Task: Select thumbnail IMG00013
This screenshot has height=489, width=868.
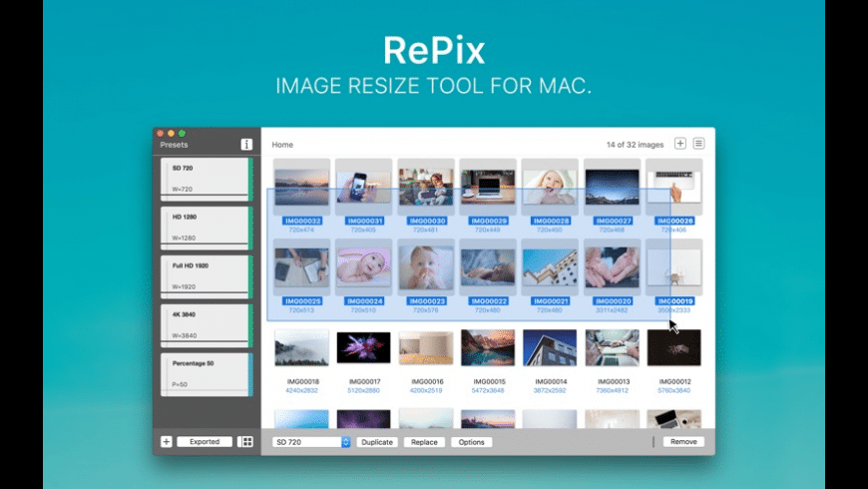Action: (x=612, y=347)
